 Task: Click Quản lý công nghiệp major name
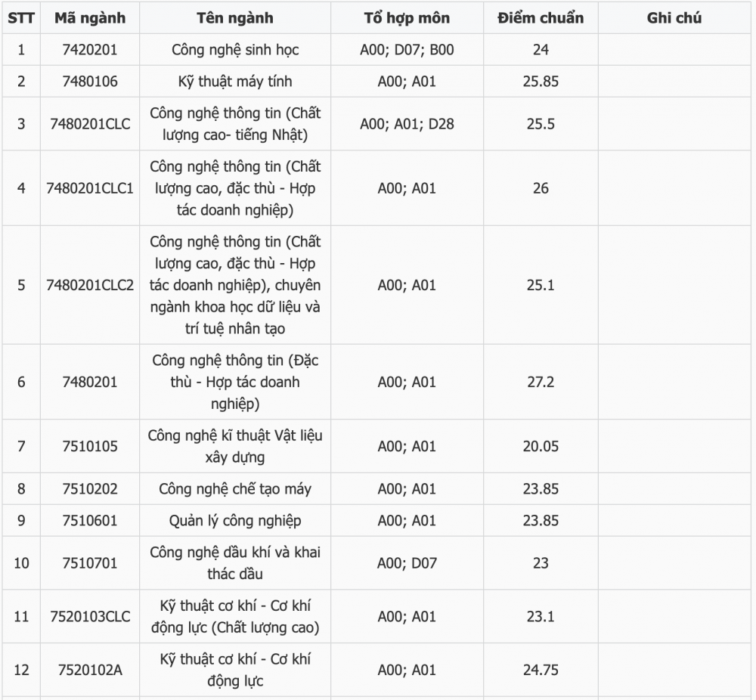click(235, 521)
